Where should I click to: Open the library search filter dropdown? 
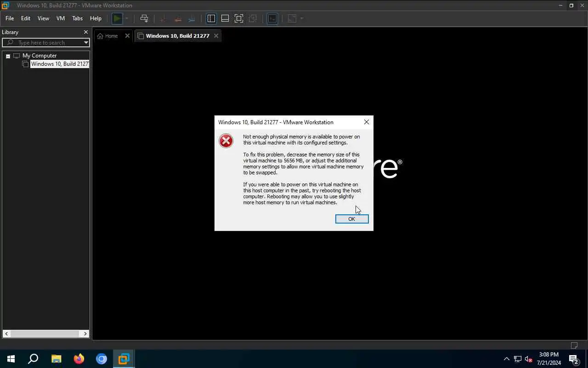86,42
